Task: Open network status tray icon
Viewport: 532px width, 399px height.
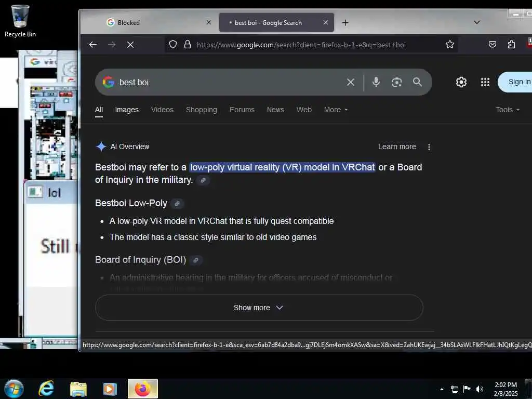Action: click(454, 389)
